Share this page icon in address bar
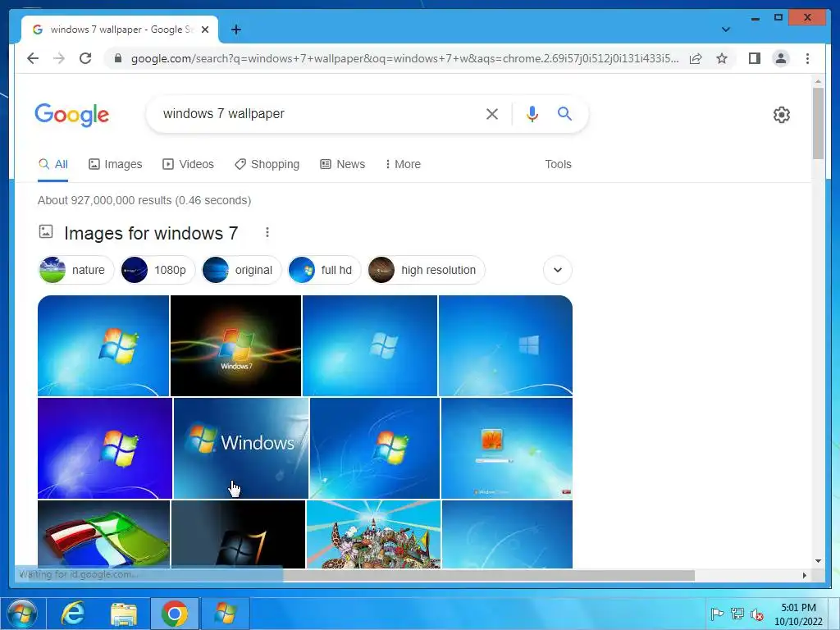Screen dimensions: 840x630 696,58
